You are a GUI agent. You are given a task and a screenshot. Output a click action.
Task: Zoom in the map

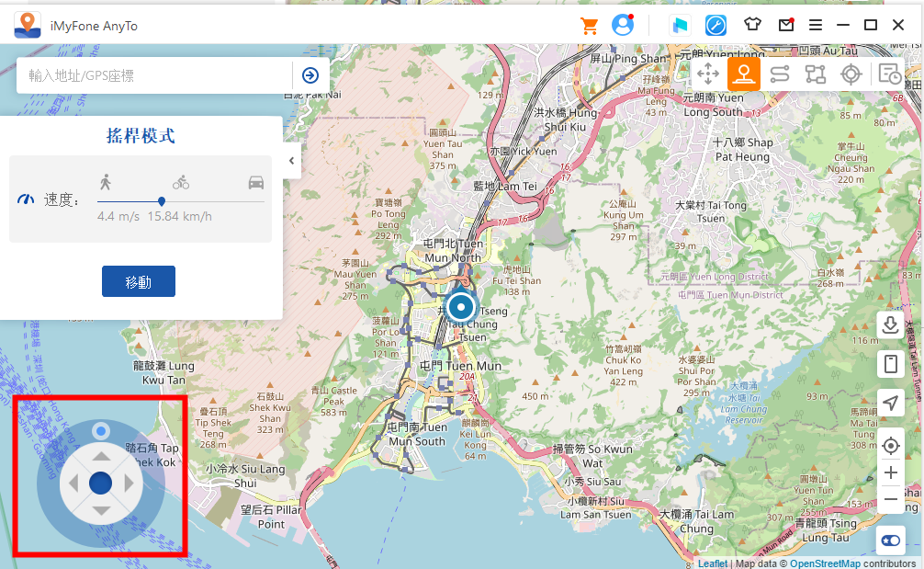click(890, 472)
